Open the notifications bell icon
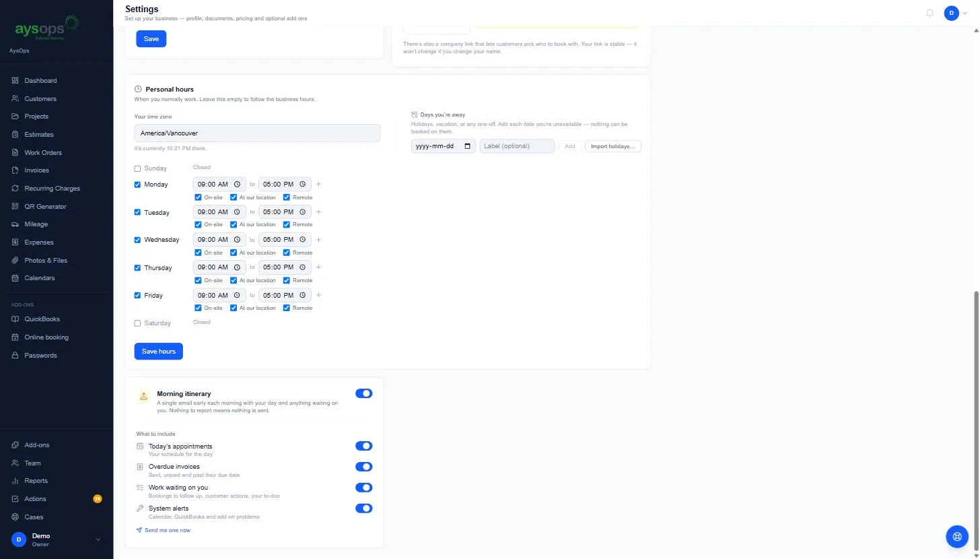The width and height of the screenshot is (980, 559). (x=930, y=13)
